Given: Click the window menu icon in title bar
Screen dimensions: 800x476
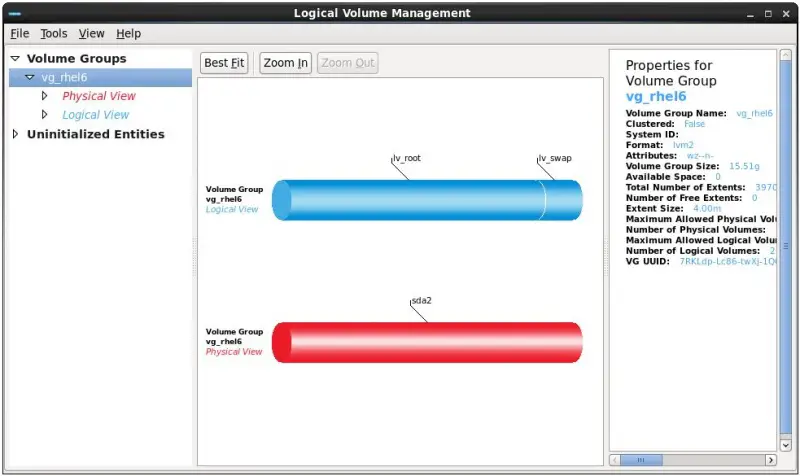Looking at the screenshot, I should click(x=12, y=13).
